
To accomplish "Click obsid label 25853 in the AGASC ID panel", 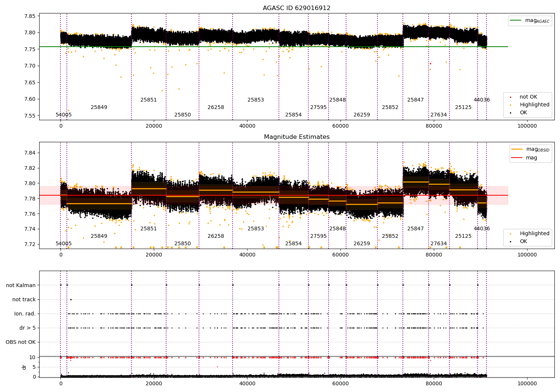I will coord(256,100).
